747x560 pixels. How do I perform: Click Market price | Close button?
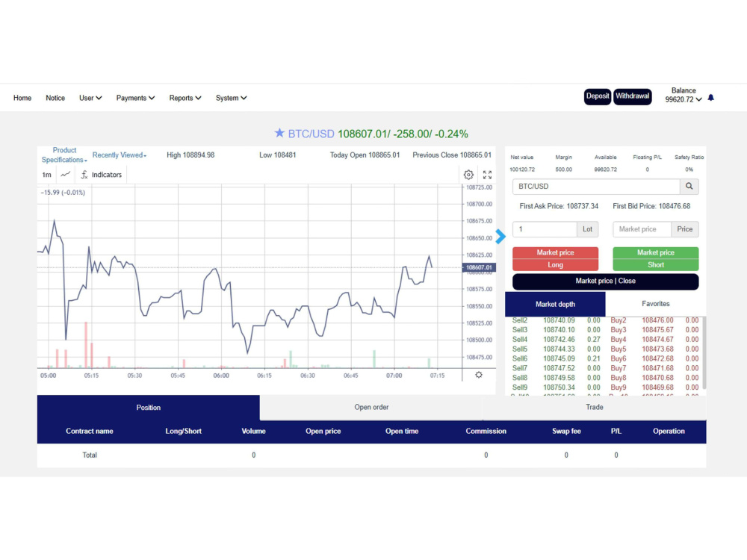pos(606,281)
